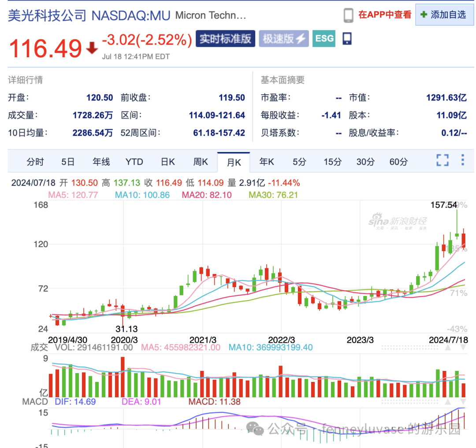Click the 添加自选 add-to-watchlist button

coord(444,14)
